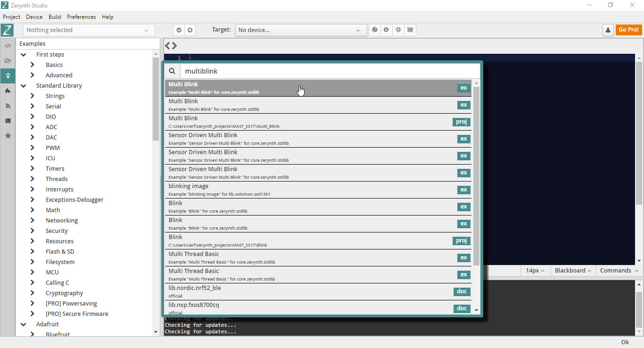Open lib.nxp.fxos8700cq doc result
The width and height of the screenshot is (644, 348).
click(x=318, y=307)
